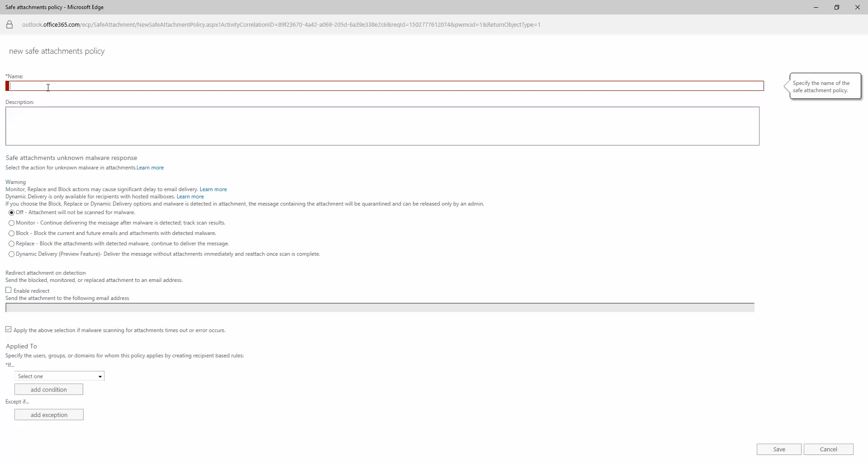
Task: Select the Off malware response option
Action: pyautogui.click(x=12, y=213)
